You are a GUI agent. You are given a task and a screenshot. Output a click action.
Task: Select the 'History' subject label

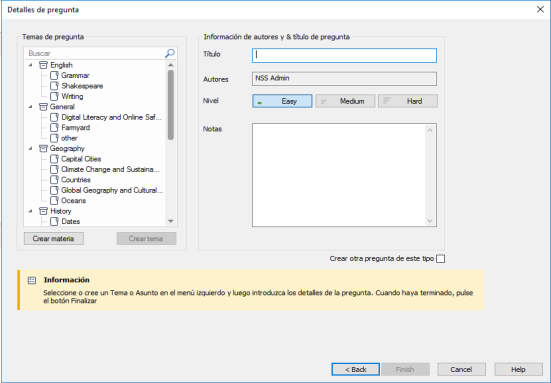(x=61, y=211)
